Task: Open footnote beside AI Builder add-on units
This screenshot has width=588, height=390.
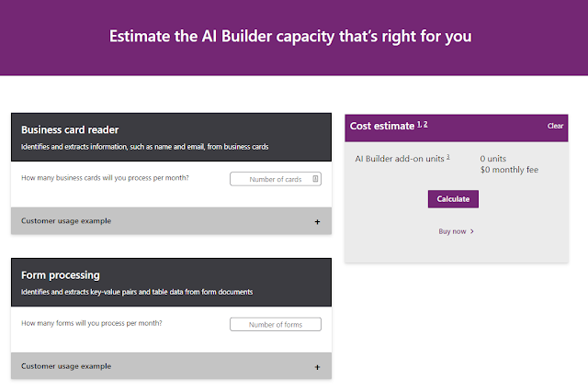Action: pyautogui.click(x=447, y=157)
